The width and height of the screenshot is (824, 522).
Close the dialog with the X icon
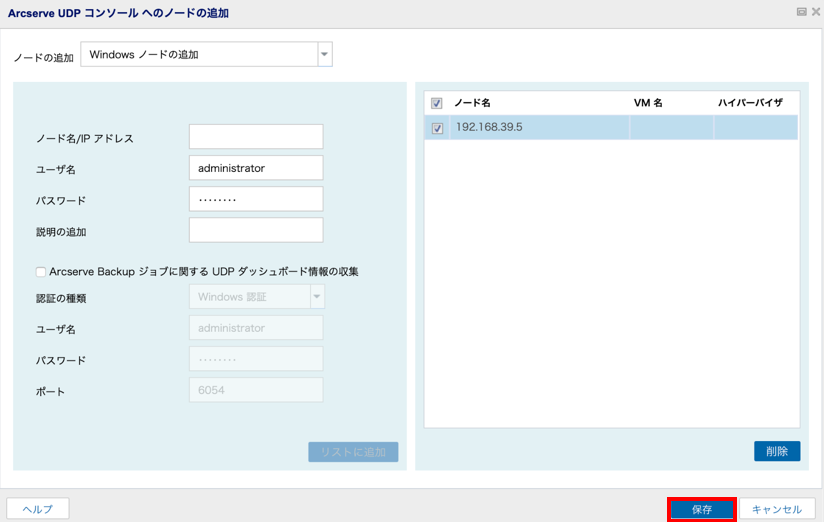tap(816, 12)
